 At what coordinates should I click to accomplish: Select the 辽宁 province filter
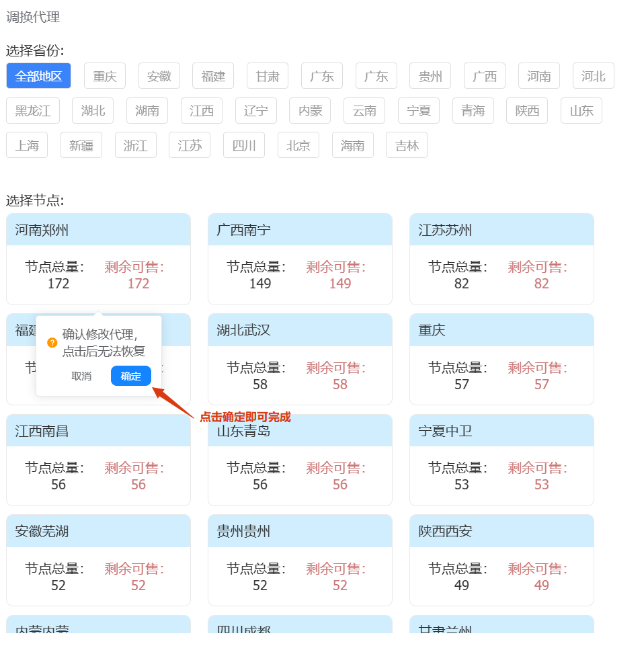pos(256,111)
